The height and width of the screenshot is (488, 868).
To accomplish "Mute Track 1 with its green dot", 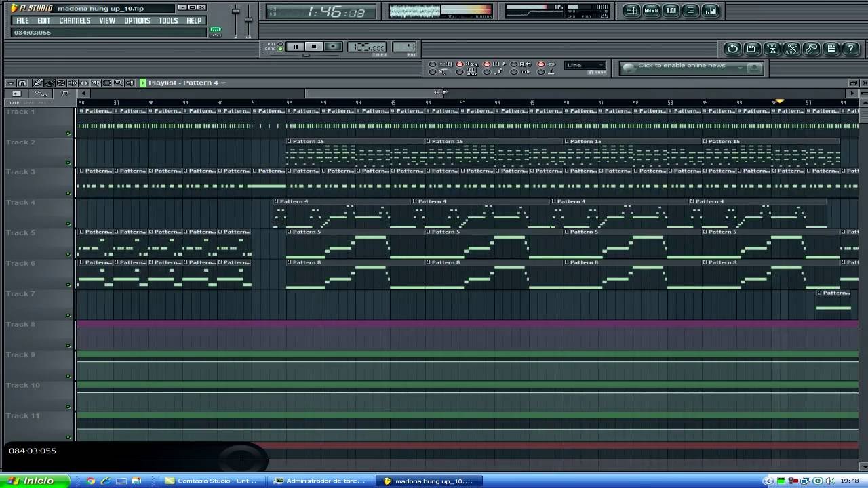I will click(x=68, y=133).
